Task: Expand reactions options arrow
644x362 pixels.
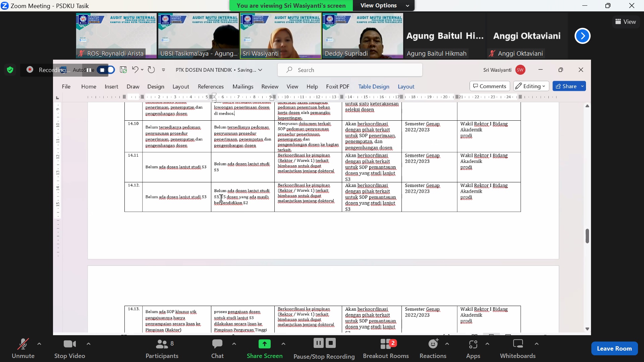Action: pyautogui.click(x=447, y=344)
